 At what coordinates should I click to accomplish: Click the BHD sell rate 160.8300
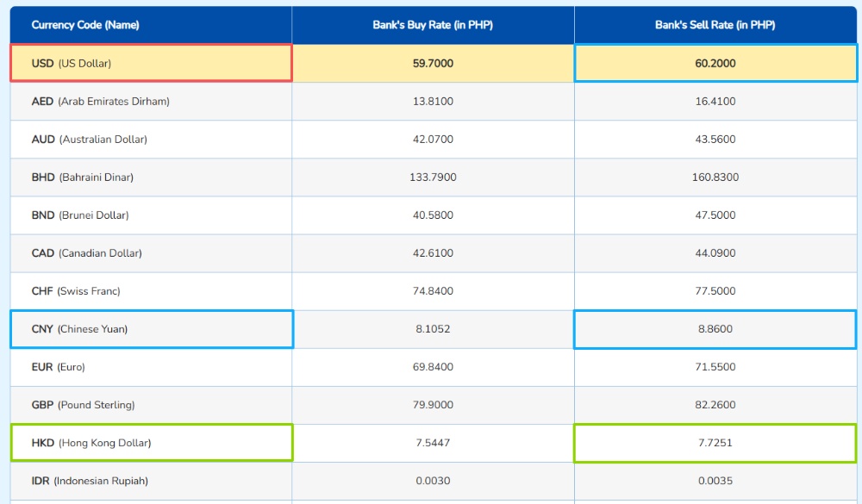click(715, 177)
